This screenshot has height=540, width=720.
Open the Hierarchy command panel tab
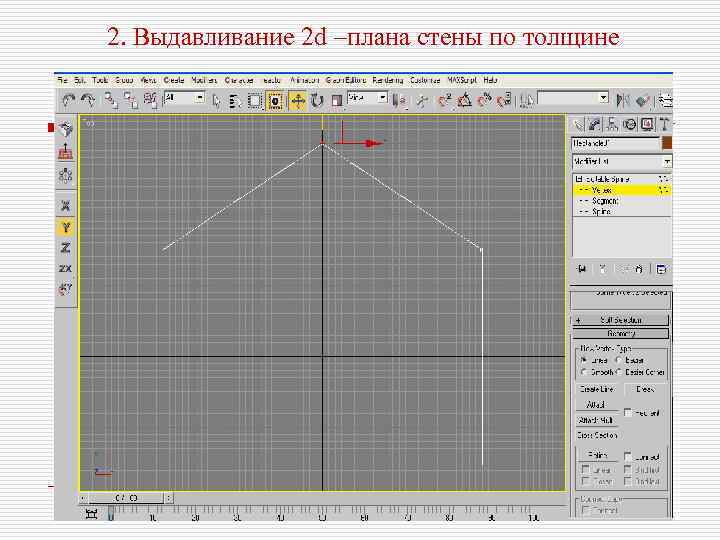click(612, 124)
